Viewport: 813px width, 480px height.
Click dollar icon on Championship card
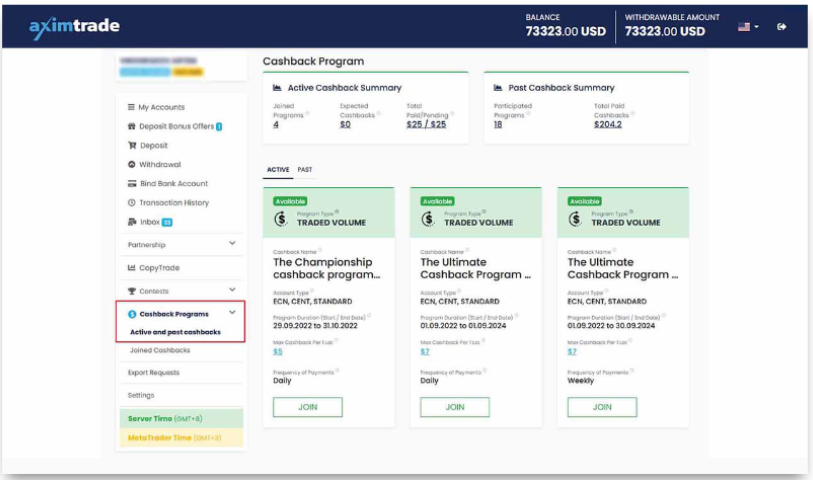point(281,219)
